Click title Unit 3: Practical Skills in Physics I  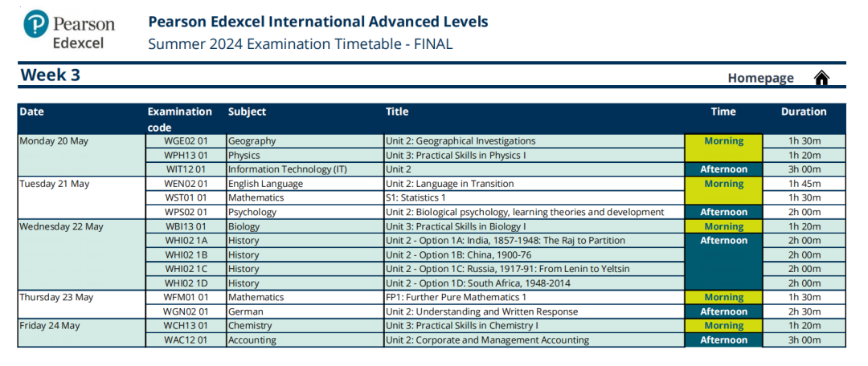[456, 156]
